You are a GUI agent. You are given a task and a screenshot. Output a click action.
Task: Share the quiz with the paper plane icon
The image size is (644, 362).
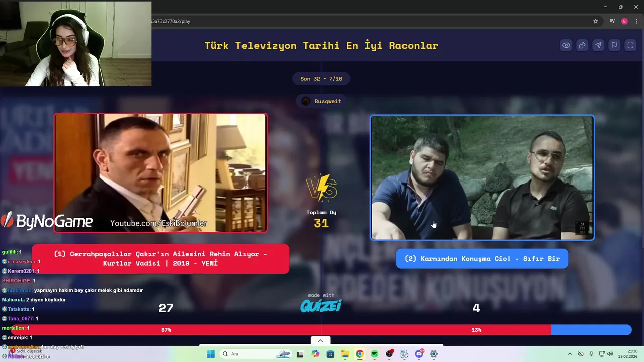598,45
